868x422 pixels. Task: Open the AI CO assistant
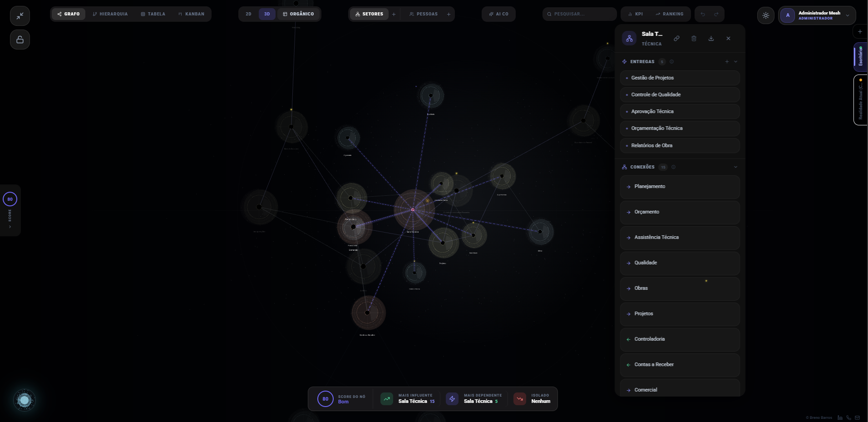[498, 14]
